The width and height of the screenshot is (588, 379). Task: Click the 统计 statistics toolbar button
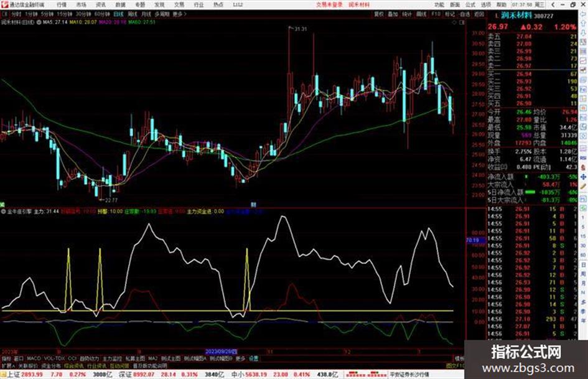tap(407, 14)
